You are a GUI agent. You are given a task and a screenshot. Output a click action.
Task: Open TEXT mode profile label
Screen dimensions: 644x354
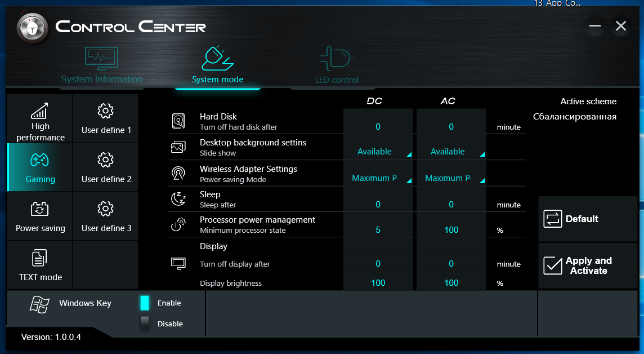pyautogui.click(x=41, y=277)
